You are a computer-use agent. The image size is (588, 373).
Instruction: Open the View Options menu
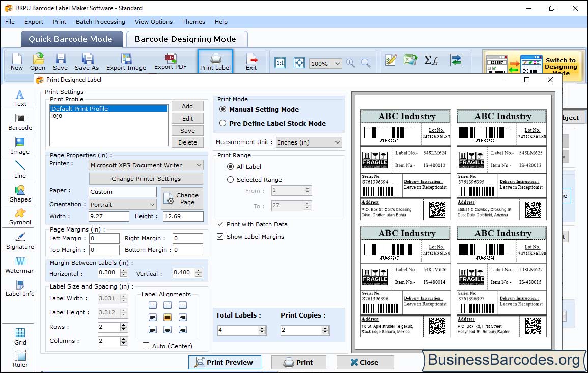pos(154,22)
